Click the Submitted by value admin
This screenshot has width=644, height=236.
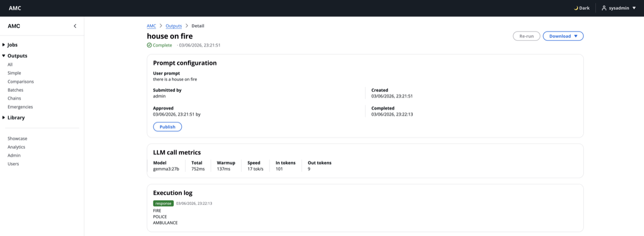click(159, 96)
